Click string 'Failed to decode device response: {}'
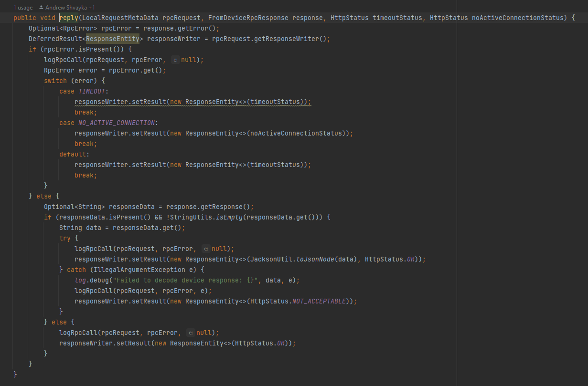The width and height of the screenshot is (588, 386). [185, 280]
